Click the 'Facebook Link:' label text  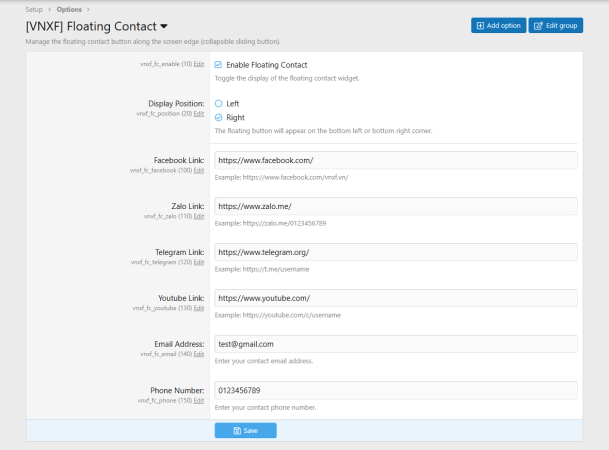pyautogui.click(x=179, y=160)
